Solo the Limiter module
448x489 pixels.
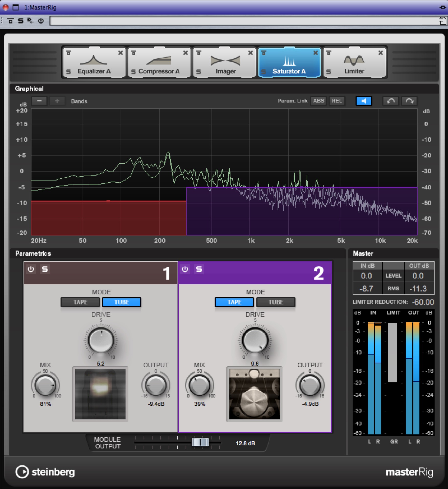[328, 72]
